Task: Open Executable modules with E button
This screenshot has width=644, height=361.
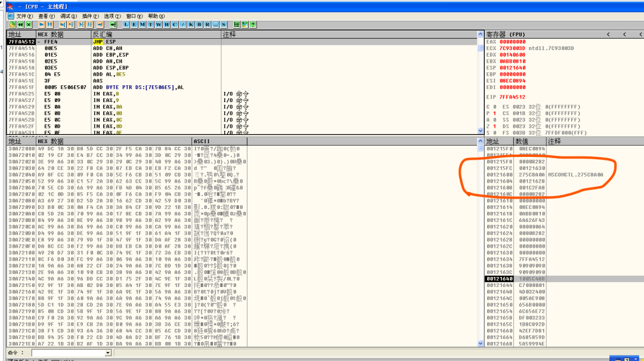Action: point(134,24)
